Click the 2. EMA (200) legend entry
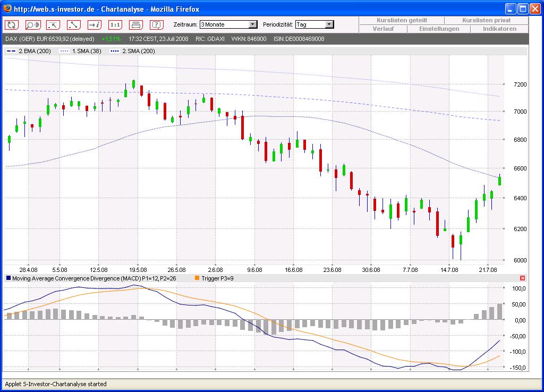Image resolution: width=544 pixels, height=392 pixels. point(29,51)
